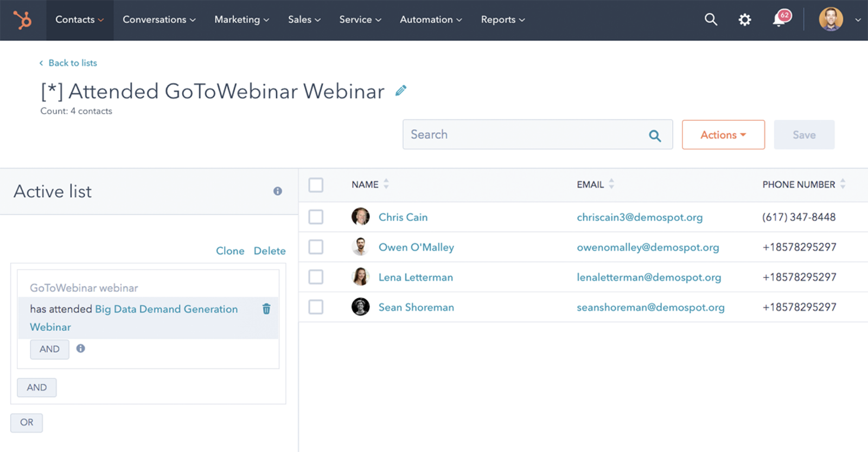Click the OR button
Screen dimensions: 868x452
pos(27,422)
